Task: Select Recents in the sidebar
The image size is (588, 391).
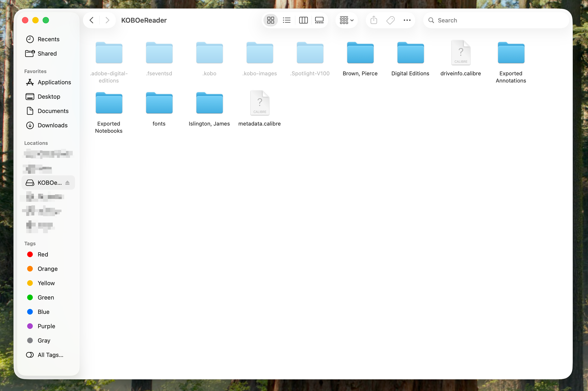Action: coord(48,39)
